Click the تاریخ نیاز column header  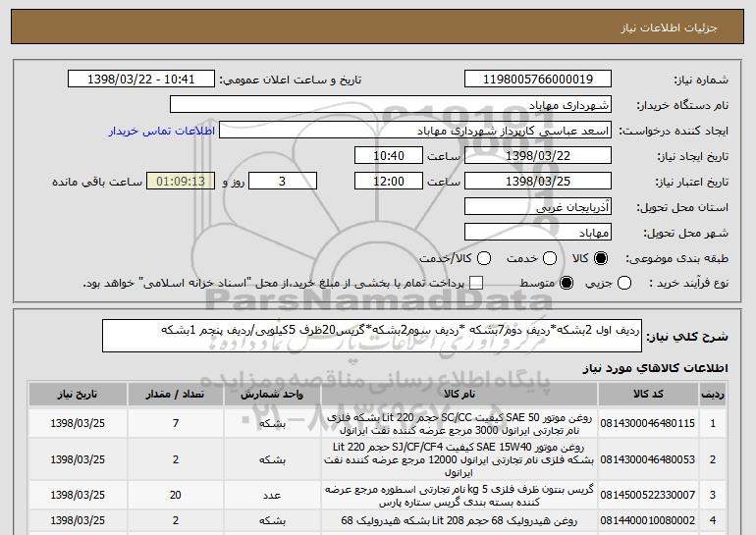tap(78, 395)
